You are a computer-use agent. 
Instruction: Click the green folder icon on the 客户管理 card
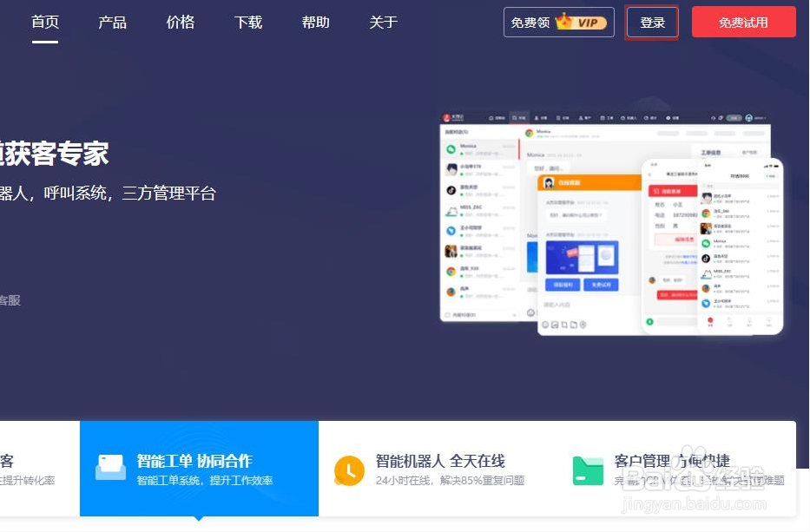[588, 470]
